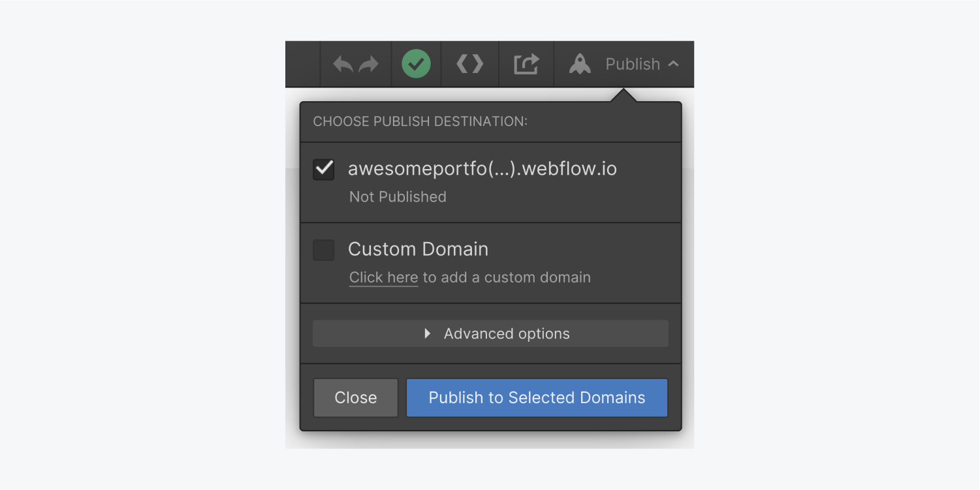Screen dimensions: 980x490
Task: Expand Advanced options
Action: point(490,333)
